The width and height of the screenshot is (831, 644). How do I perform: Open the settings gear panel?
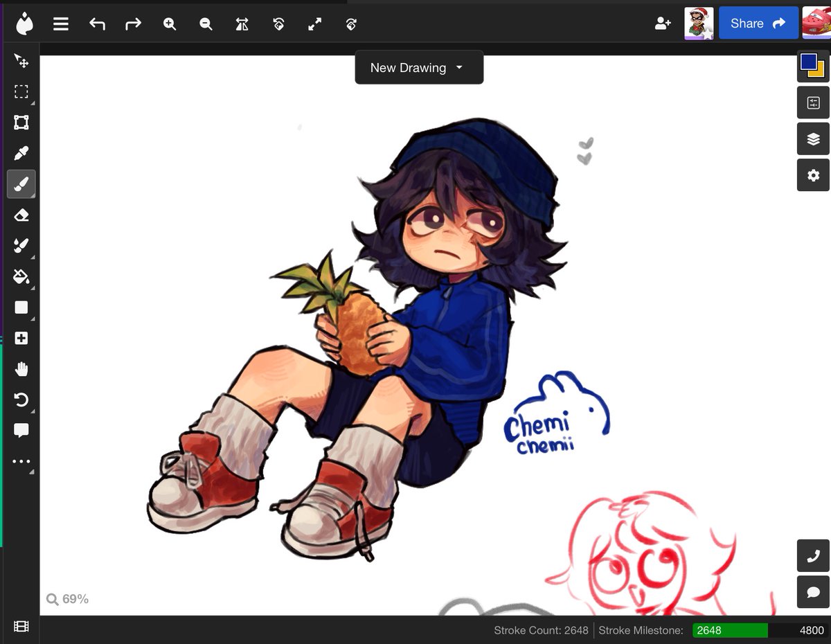click(x=813, y=175)
